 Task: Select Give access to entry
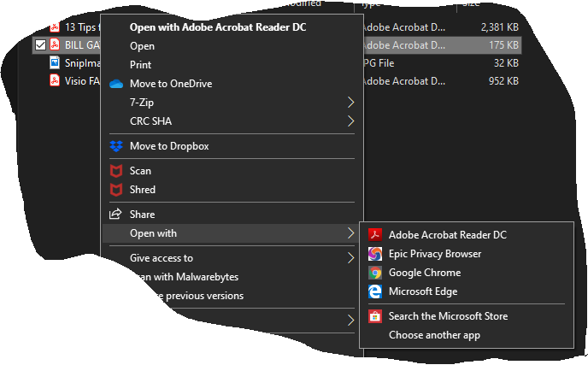[162, 258]
